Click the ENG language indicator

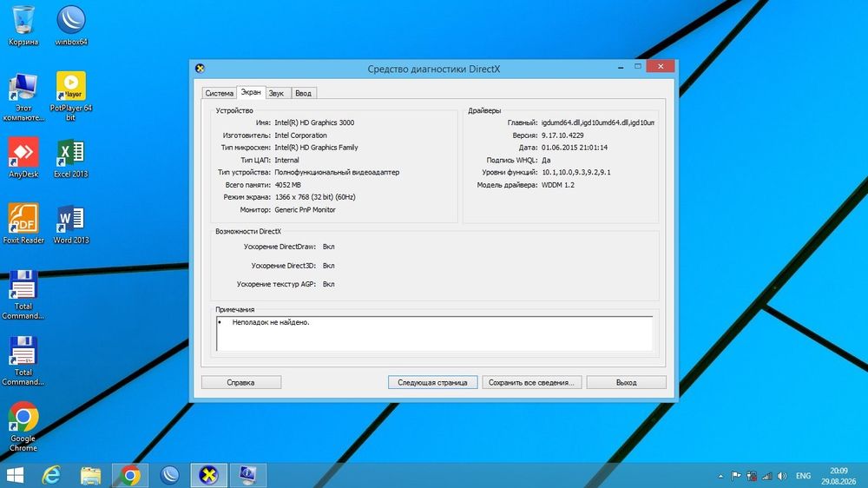(x=803, y=476)
